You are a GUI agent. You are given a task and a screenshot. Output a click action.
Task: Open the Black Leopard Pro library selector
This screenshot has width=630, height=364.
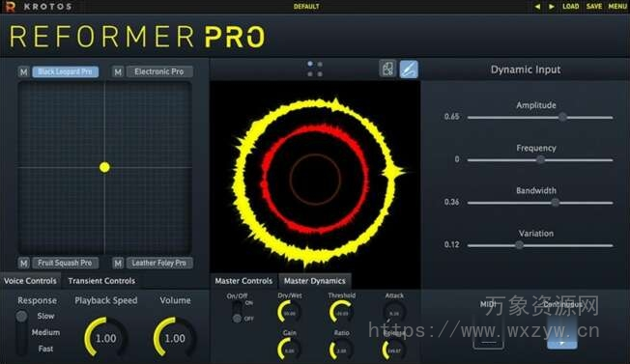[65, 71]
